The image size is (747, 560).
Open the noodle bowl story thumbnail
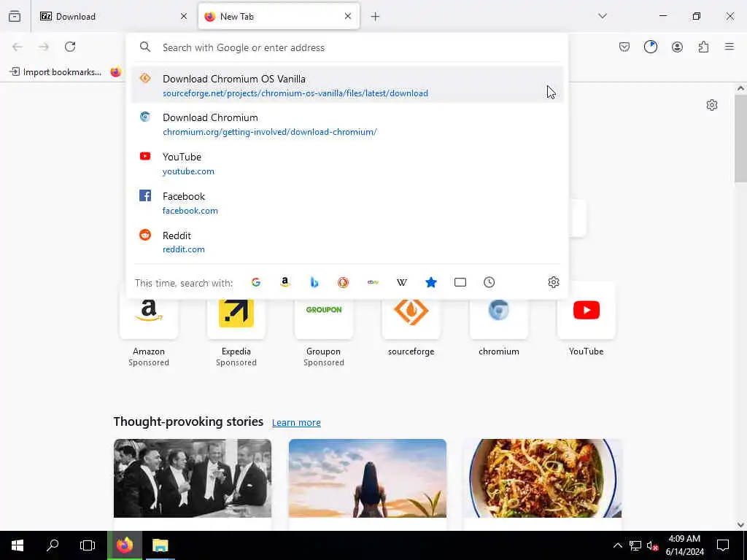tap(543, 478)
